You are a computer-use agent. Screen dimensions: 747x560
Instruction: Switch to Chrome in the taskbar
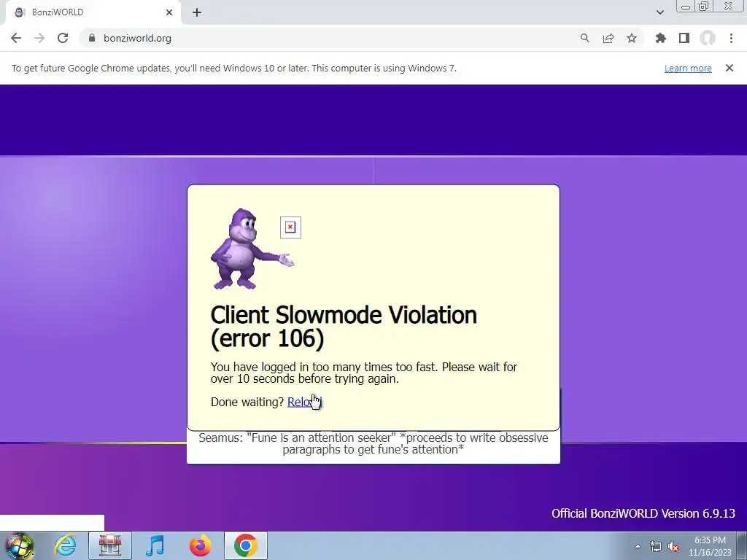(246, 545)
